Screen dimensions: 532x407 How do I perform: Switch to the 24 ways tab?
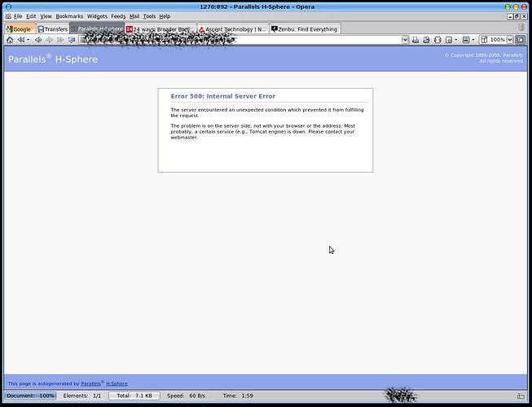pyautogui.click(x=160, y=29)
